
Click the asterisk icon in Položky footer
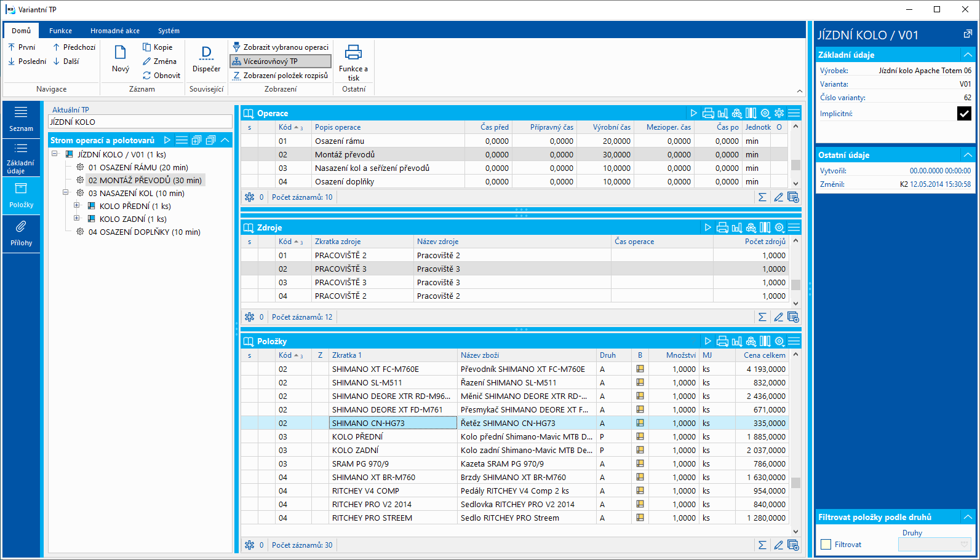click(x=249, y=545)
